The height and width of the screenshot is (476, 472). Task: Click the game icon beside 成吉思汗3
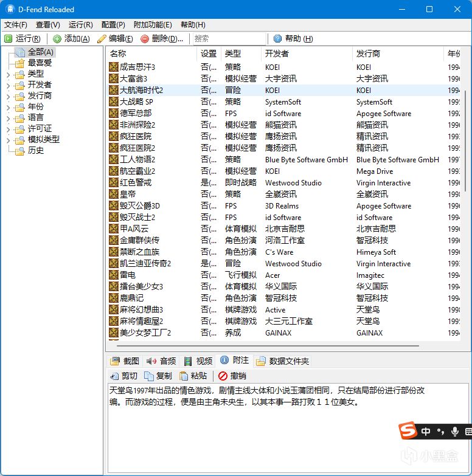(x=114, y=67)
